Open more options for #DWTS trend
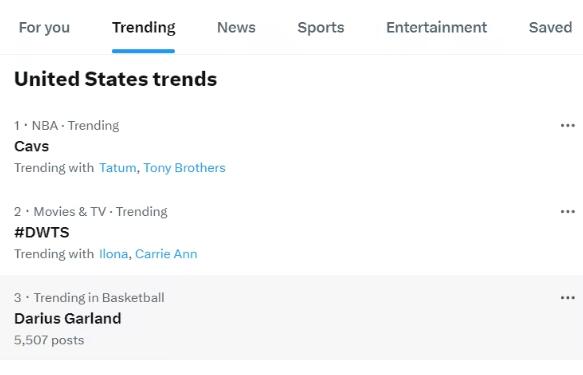This screenshot has height=375, width=583. 567,212
